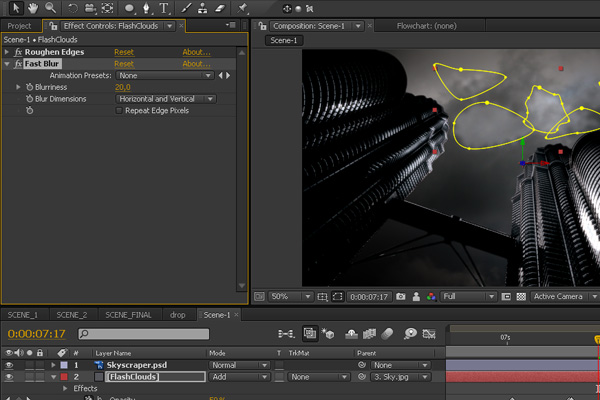This screenshot has height=400, width=600.
Task: Select the Selection arrow tool
Action: tap(16, 8)
